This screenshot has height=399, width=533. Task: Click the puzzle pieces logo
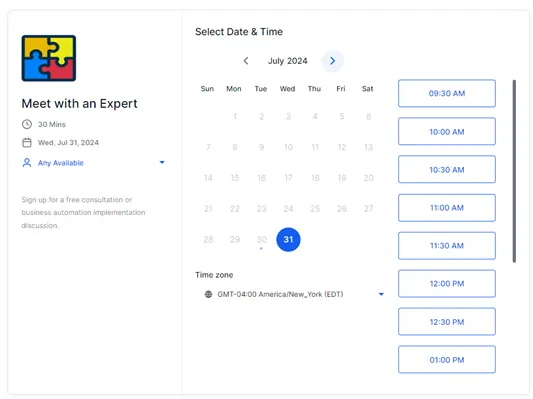pos(49,58)
